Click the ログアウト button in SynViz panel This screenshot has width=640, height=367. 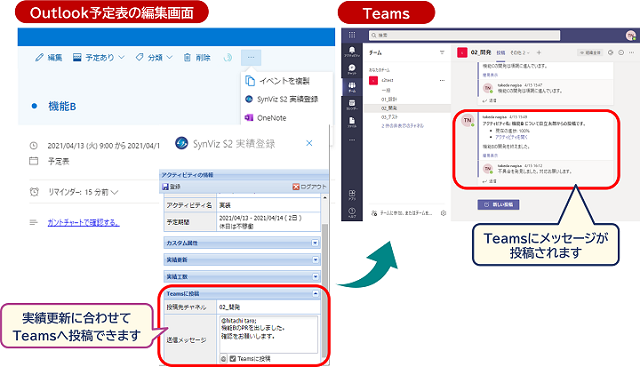(309, 187)
